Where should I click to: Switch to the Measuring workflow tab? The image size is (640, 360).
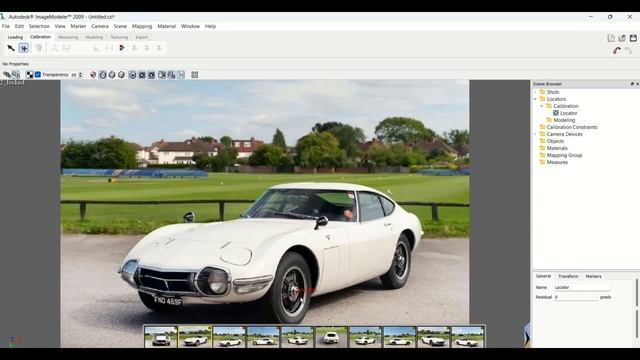click(68, 37)
